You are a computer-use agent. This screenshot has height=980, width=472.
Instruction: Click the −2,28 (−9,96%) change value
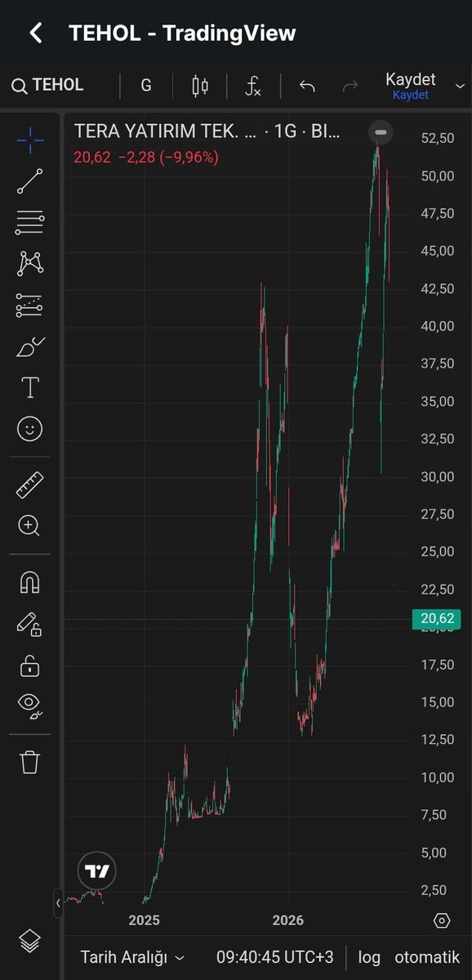pos(168,157)
